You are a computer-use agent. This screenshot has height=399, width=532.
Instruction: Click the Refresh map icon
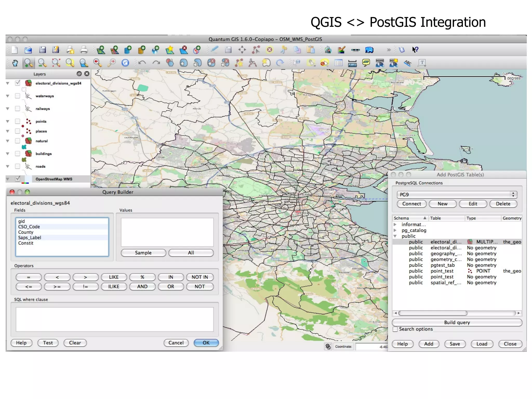click(125, 63)
